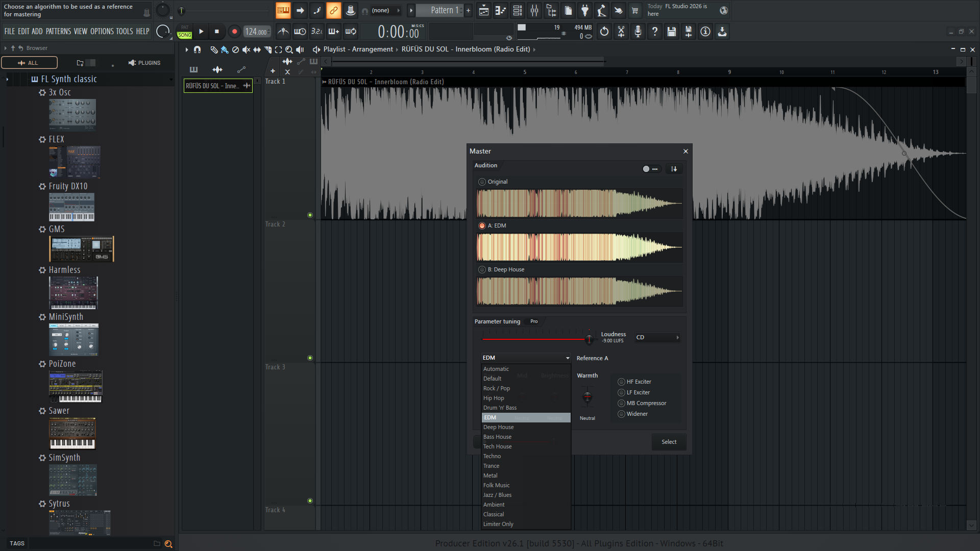The width and height of the screenshot is (980, 551).
Task: Choose Techno from the algorithm list
Action: (x=526, y=456)
